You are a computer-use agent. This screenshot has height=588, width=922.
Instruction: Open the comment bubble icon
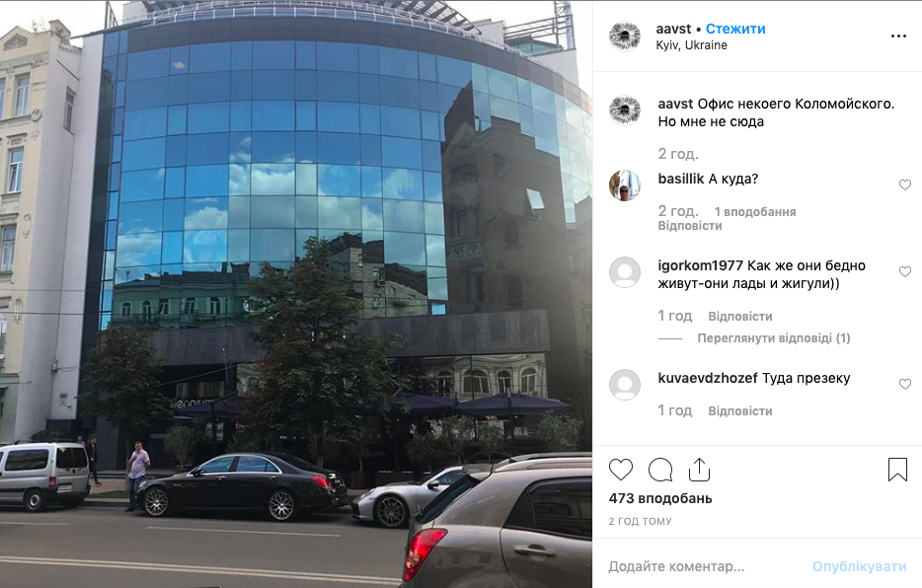[x=660, y=470]
